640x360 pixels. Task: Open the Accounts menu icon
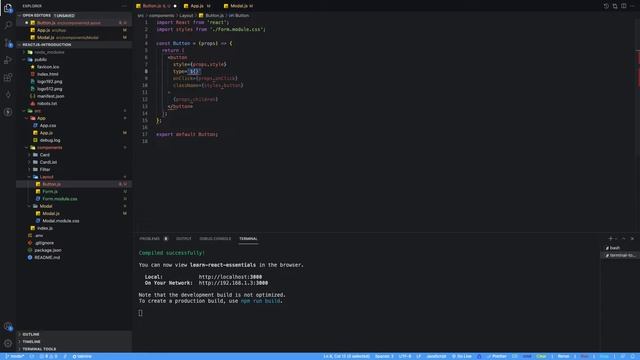pyautogui.click(x=8, y=326)
